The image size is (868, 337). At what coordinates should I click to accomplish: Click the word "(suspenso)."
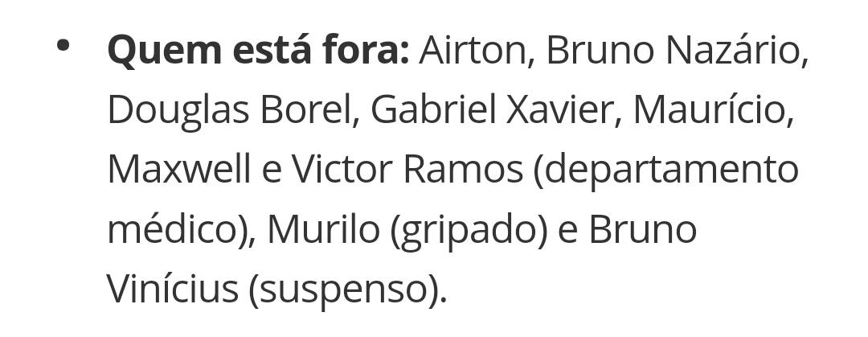click(348, 291)
